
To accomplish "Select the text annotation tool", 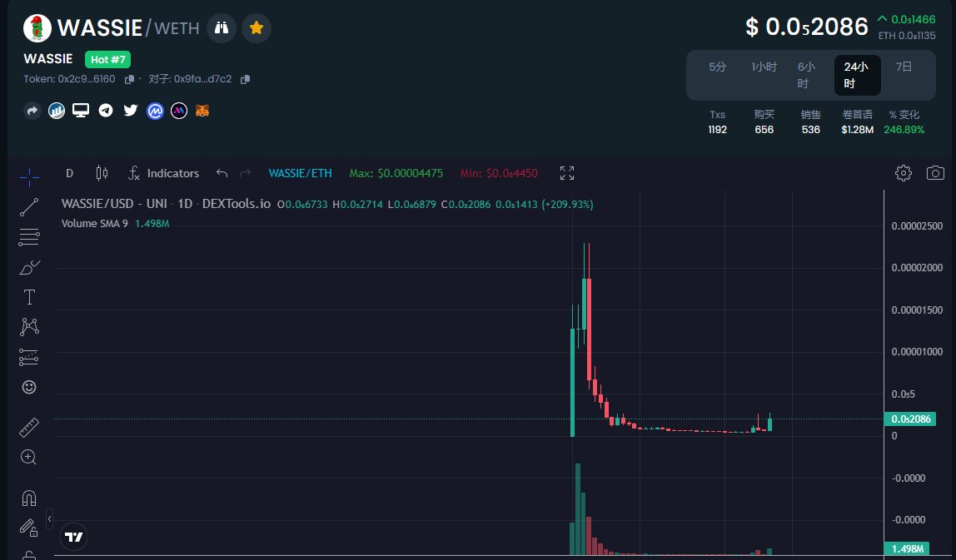I will [x=28, y=297].
